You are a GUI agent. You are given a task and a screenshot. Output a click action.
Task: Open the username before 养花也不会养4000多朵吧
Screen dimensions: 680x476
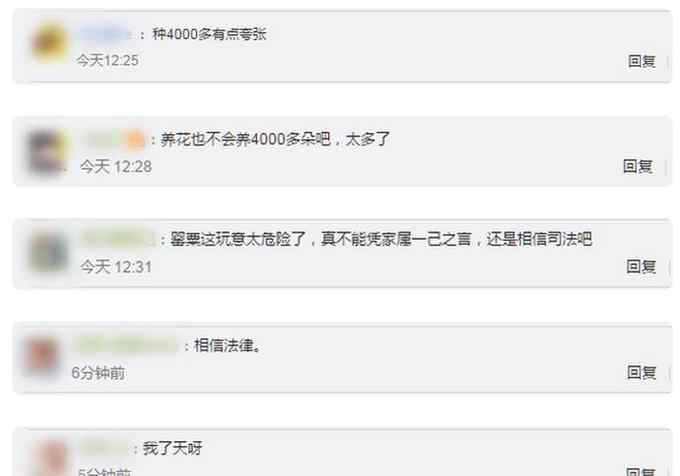coord(114,139)
